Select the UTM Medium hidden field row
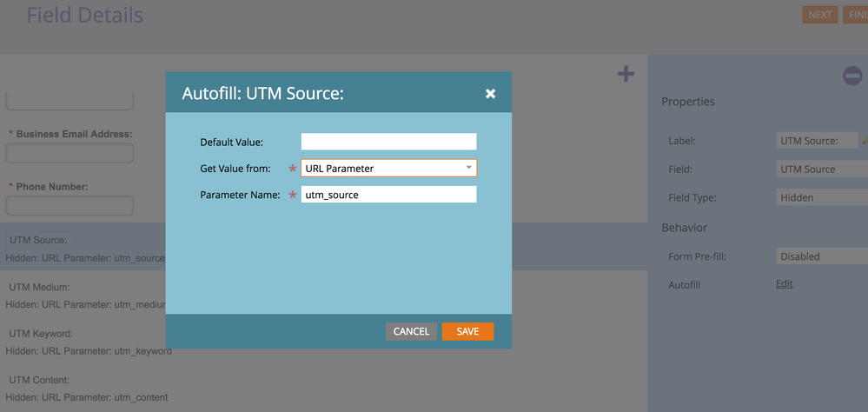This screenshot has height=412, width=868. (x=83, y=296)
